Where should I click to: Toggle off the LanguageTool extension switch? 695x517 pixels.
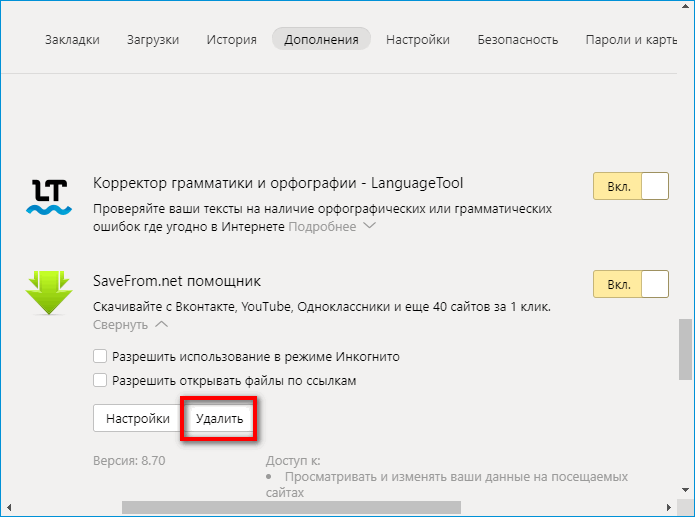pos(630,187)
